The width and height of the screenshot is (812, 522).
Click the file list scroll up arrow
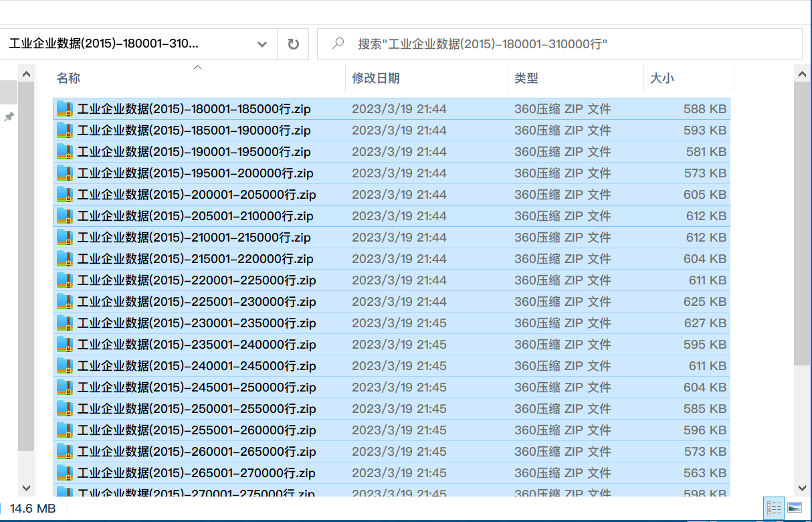803,73
